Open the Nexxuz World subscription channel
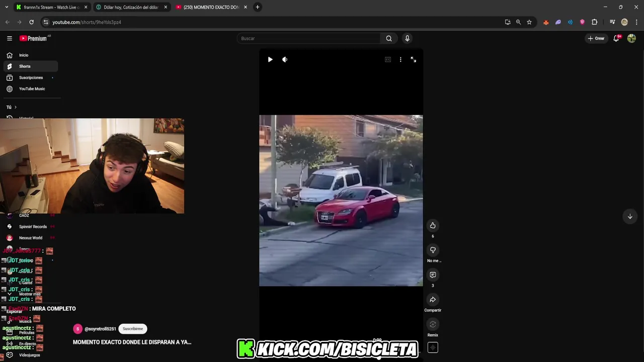Image resolution: width=644 pixels, height=362 pixels. coord(30,238)
